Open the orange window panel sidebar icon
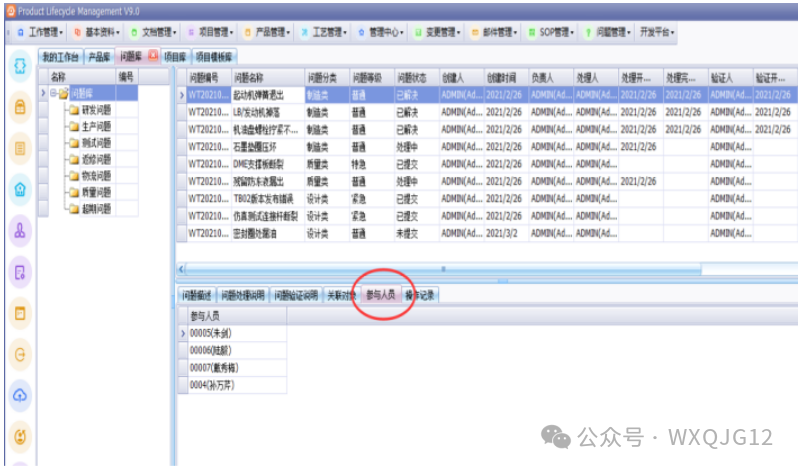This screenshot has width=798, height=469. coord(20,313)
